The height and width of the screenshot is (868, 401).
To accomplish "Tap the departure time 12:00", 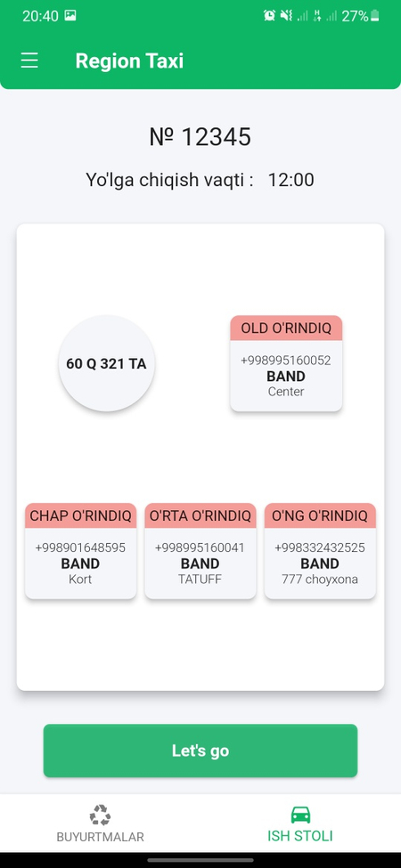I will [x=291, y=180].
